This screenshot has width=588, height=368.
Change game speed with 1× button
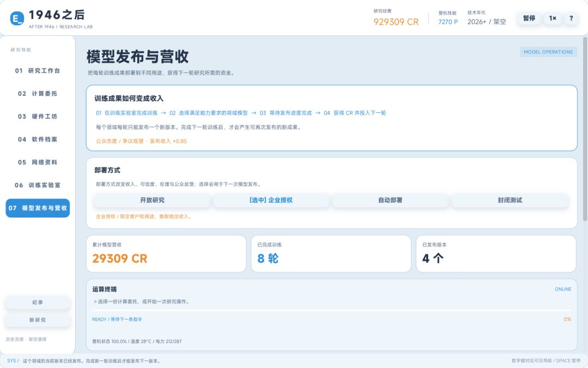pos(553,19)
